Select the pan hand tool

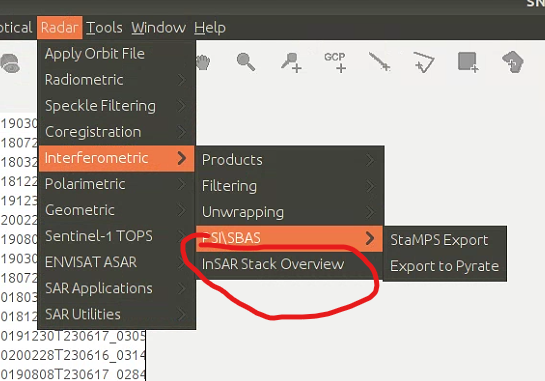(x=203, y=63)
